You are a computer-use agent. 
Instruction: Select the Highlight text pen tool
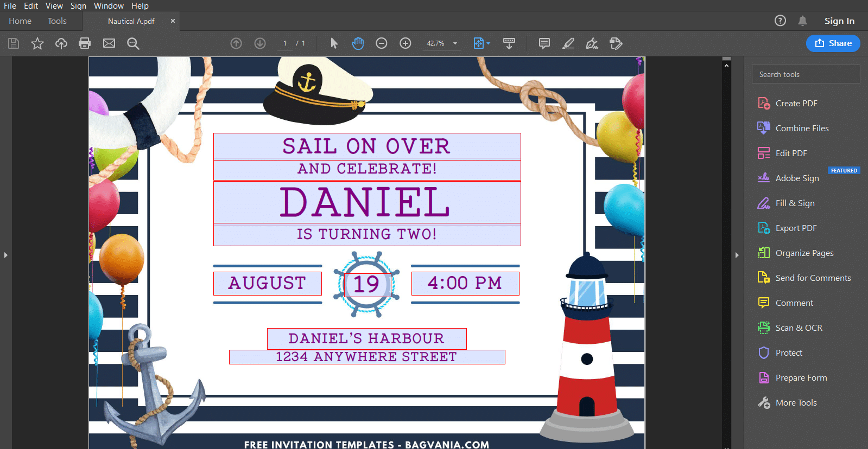click(x=568, y=43)
